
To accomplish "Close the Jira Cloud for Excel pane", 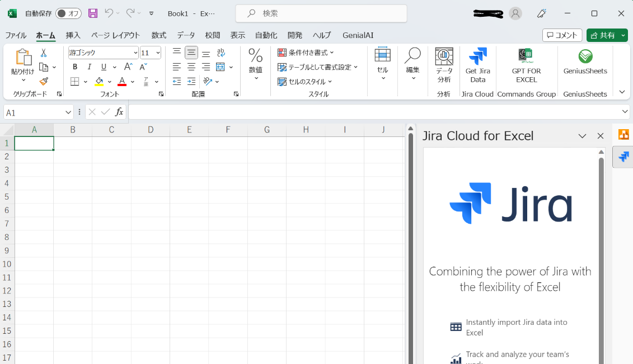I will point(601,136).
